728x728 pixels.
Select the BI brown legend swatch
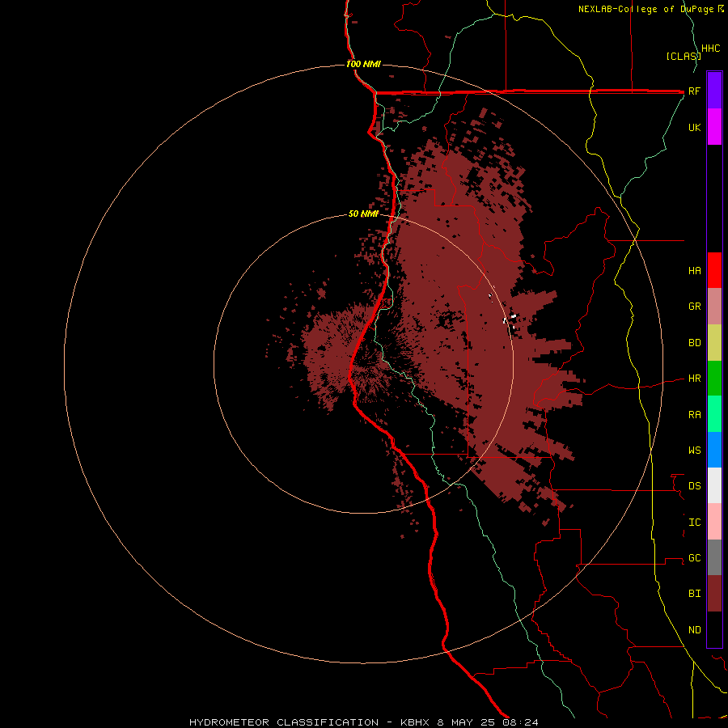[x=714, y=594]
